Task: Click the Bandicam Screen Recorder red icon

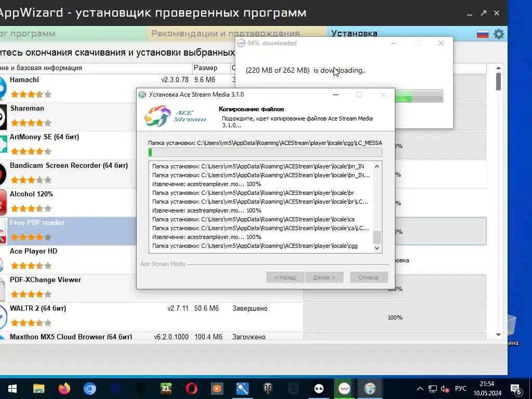Action: coord(3,174)
